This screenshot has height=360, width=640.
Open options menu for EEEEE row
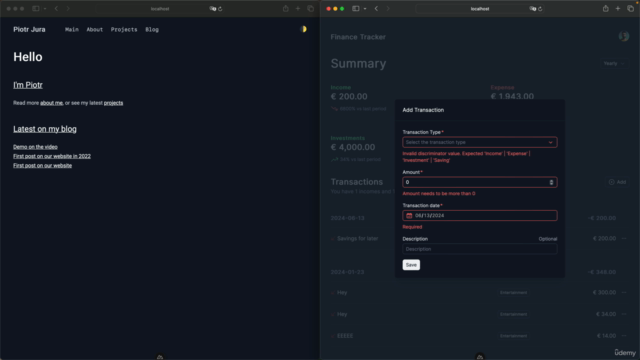click(x=624, y=336)
